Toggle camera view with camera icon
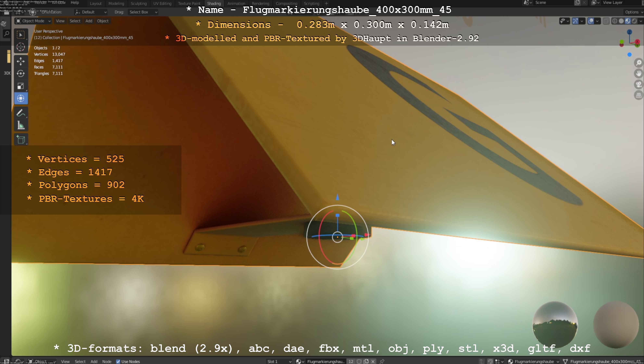644x364 pixels. pyautogui.click(x=639, y=85)
